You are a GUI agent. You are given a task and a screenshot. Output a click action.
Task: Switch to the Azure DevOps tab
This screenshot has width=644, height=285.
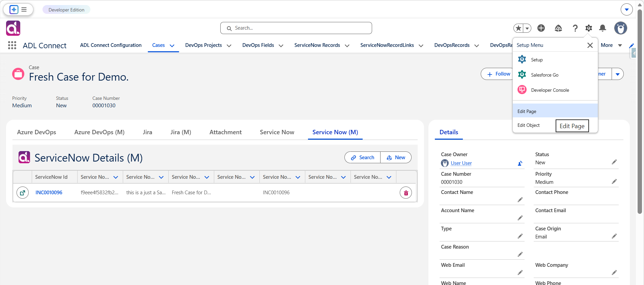[x=36, y=132]
